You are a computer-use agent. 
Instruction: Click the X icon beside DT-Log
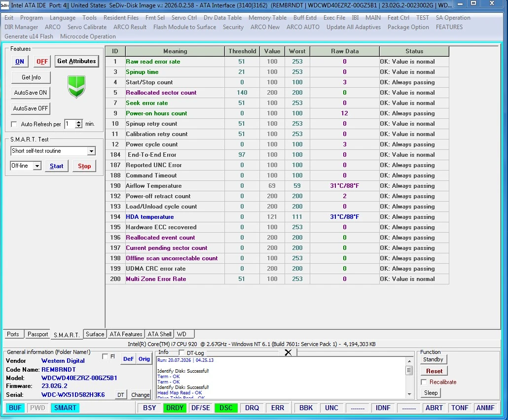[x=288, y=352]
